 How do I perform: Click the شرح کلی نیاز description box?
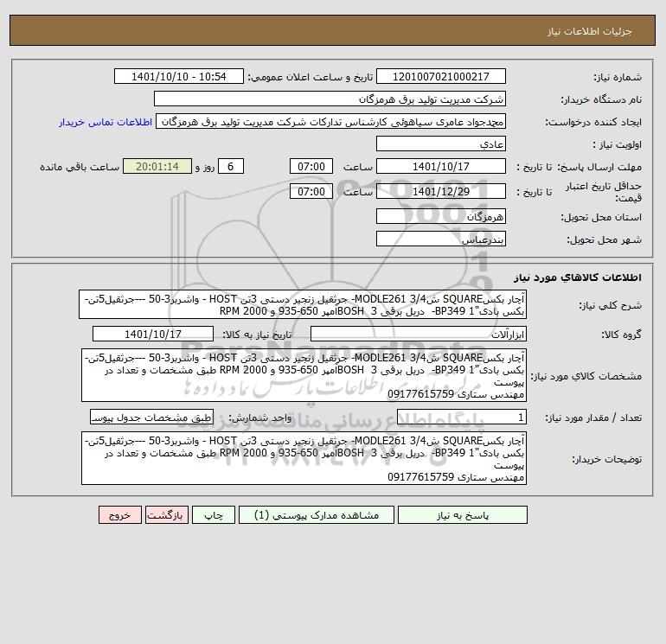[303, 305]
